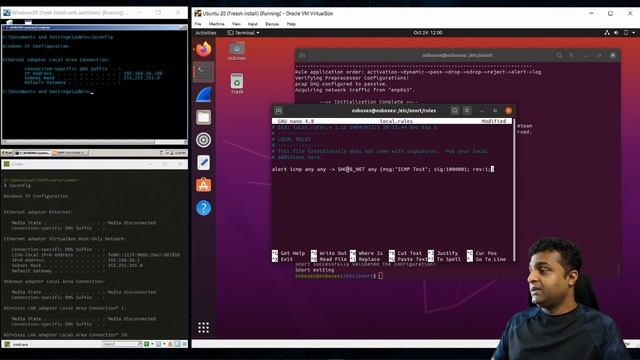Screen dimensions: 640x360
Task: Click the network icon in Ubuntu top bar
Action: coord(607,33)
